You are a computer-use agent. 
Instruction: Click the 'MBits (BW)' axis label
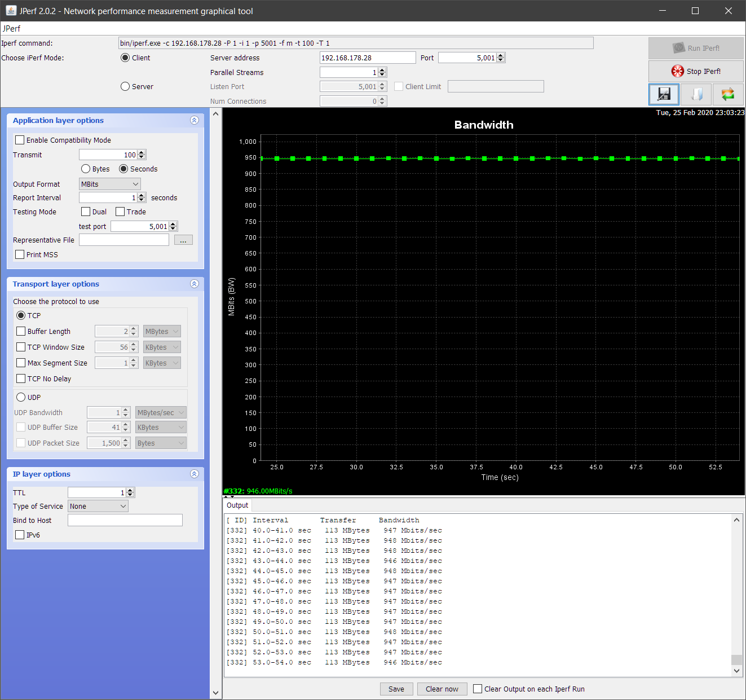(231, 297)
